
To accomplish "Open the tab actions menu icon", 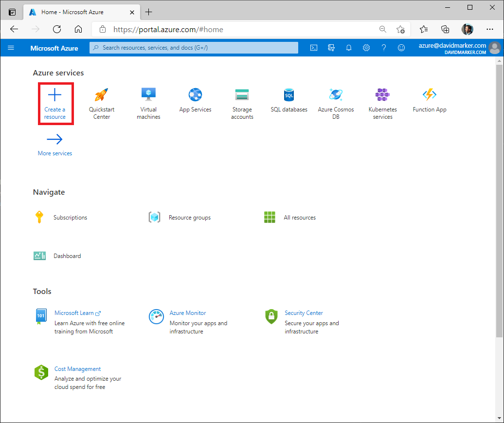I will click(x=12, y=12).
